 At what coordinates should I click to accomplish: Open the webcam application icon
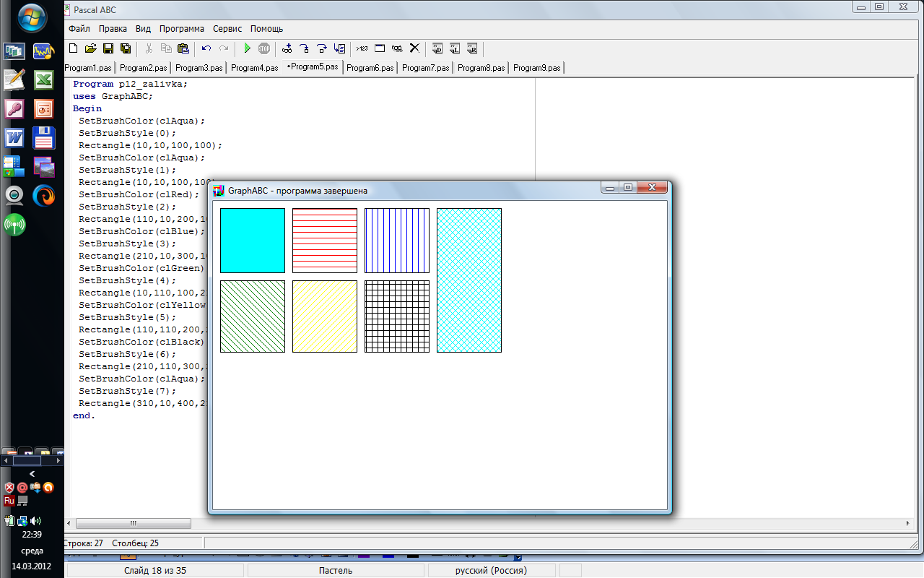coord(14,195)
